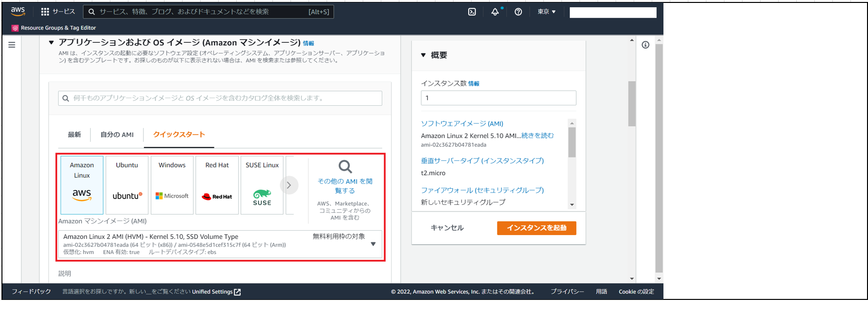Viewport: 868px width, 316px height.
Task: Open the notifications bell
Action: click(x=495, y=12)
